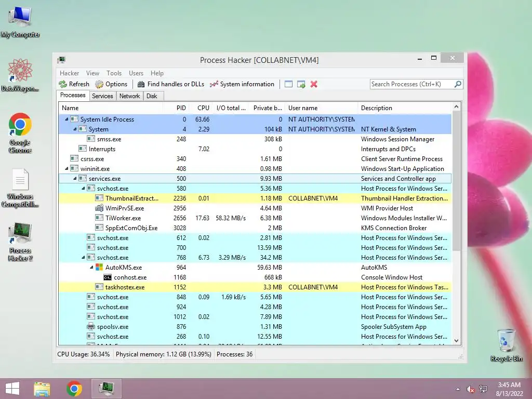The image size is (532, 399).
Task: Select the DataWagon desktop shortcut
Action: (20, 75)
